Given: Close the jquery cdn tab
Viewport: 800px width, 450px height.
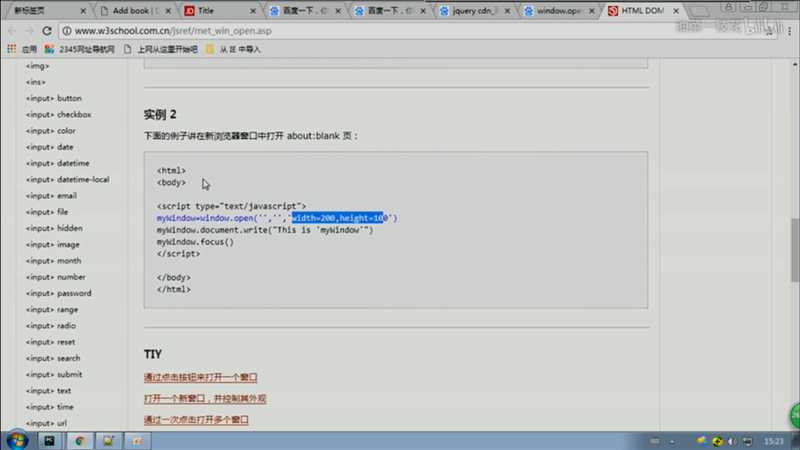Looking at the screenshot, I should click(507, 11).
